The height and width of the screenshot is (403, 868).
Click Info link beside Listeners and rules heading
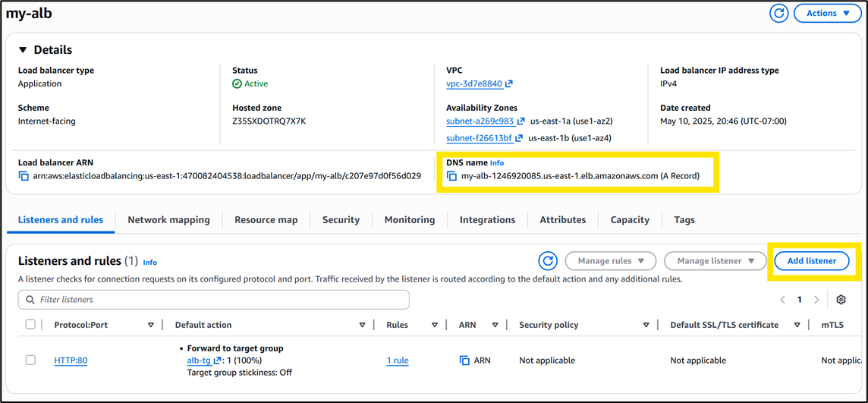150,263
